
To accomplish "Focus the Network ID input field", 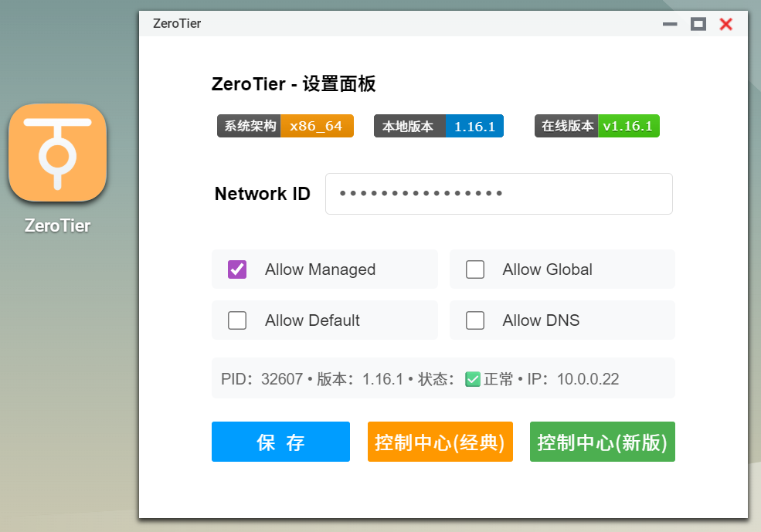I will click(499, 194).
